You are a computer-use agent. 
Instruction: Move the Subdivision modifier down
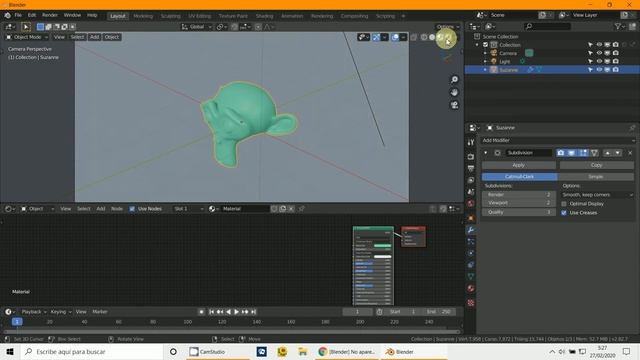(x=618, y=153)
